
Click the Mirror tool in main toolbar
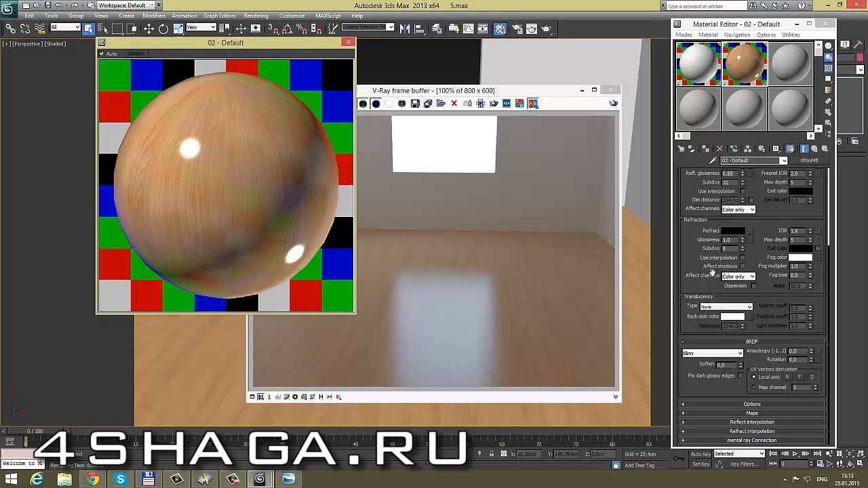coord(405,28)
